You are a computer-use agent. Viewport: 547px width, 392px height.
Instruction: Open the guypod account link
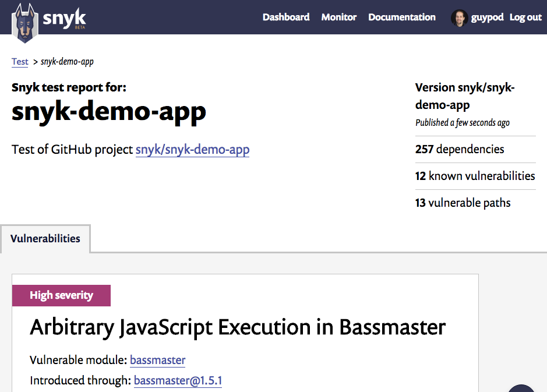[x=488, y=17]
